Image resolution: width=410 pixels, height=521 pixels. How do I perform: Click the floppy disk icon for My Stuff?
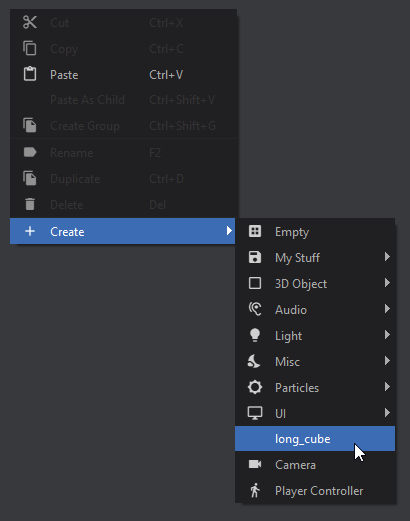[255, 257]
